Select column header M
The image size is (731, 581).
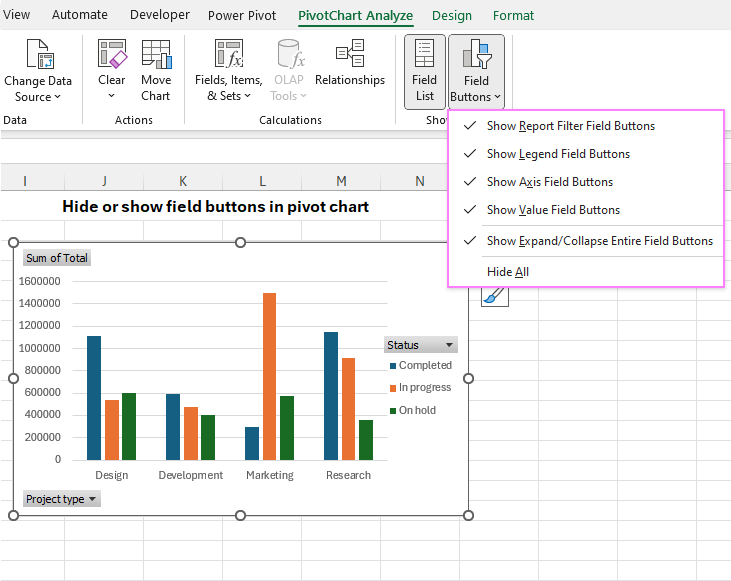click(341, 181)
